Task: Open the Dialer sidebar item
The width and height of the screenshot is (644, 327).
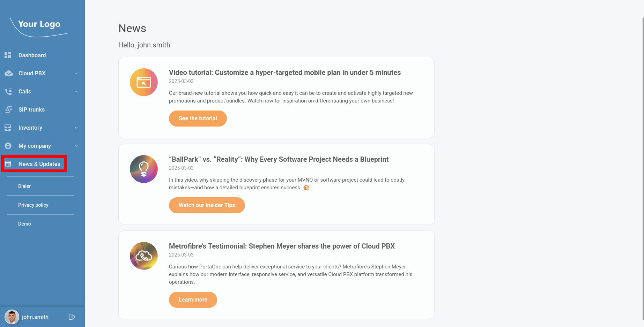Action: pos(24,186)
